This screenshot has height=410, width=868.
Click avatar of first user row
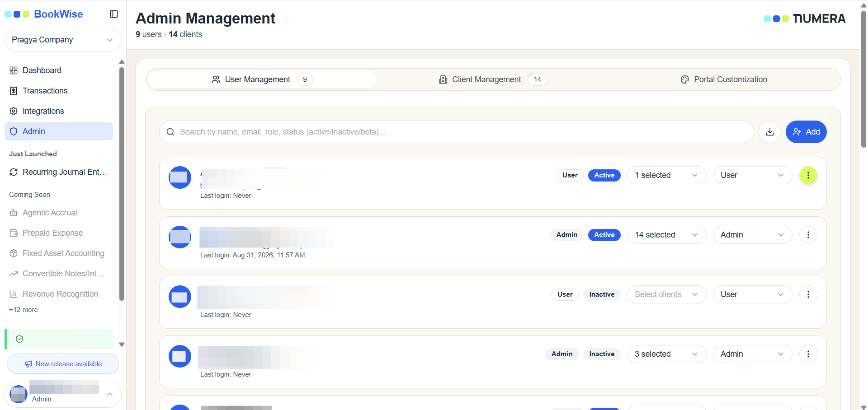[x=180, y=177]
